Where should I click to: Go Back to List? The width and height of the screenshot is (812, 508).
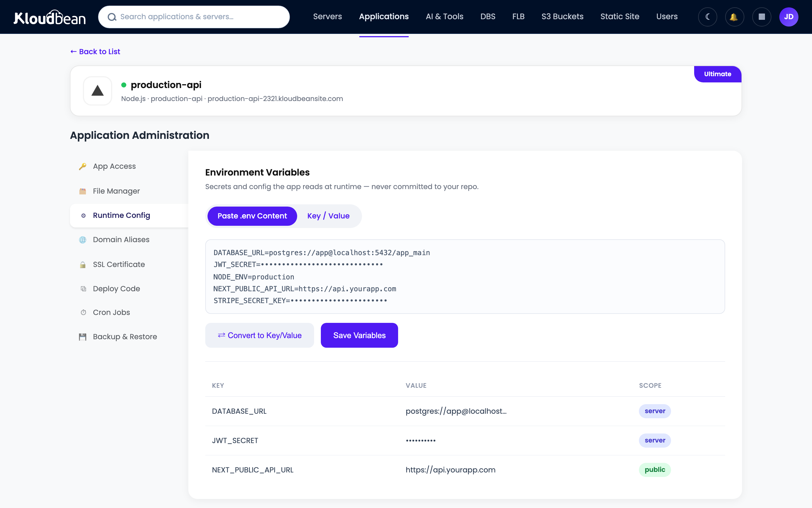tap(95, 52)
